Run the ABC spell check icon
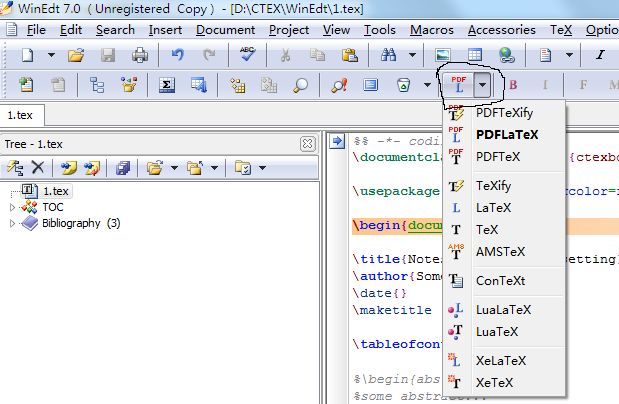Screen dimensions: 619x404 pos(248,54)
